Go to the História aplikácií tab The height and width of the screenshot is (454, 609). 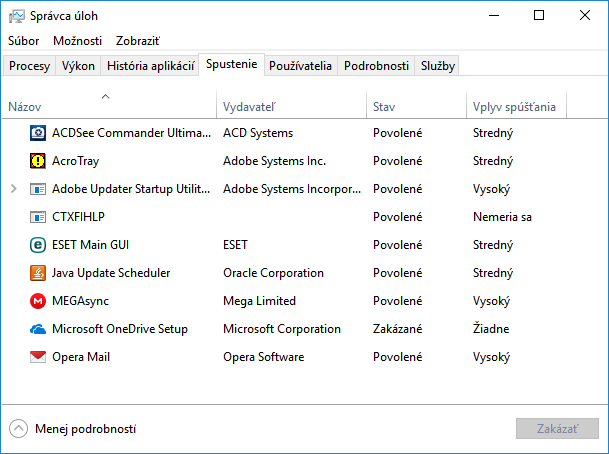[150, 66]
